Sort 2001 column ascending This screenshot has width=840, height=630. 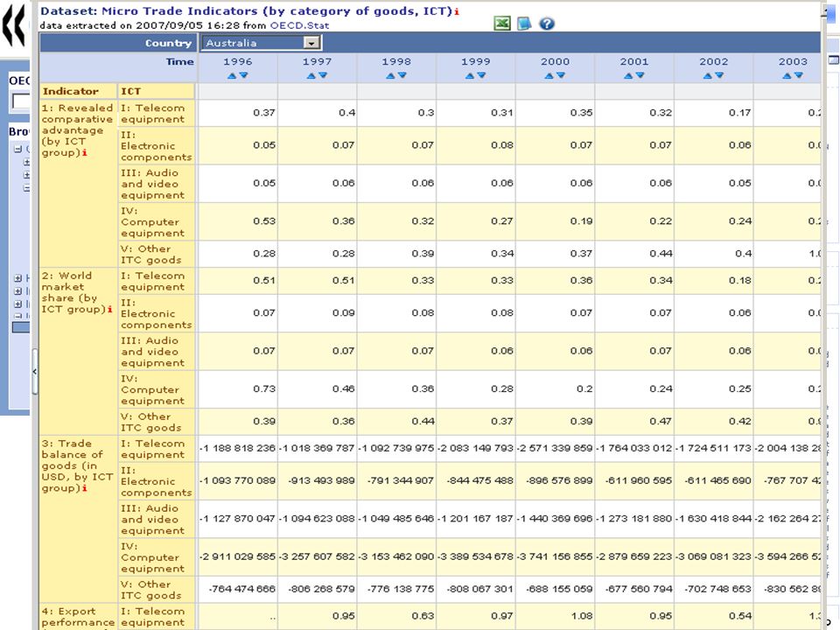pos(628,75)
